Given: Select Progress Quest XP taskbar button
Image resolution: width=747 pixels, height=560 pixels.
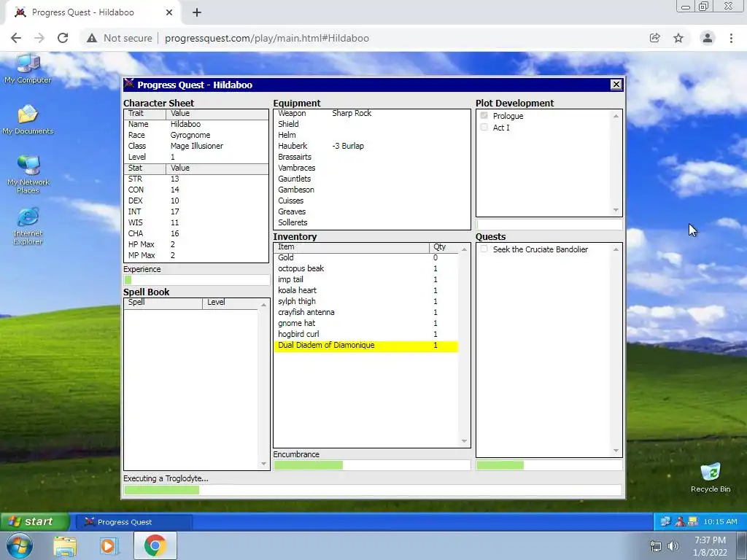Looking at the screenshot, I should pos(134,522).
